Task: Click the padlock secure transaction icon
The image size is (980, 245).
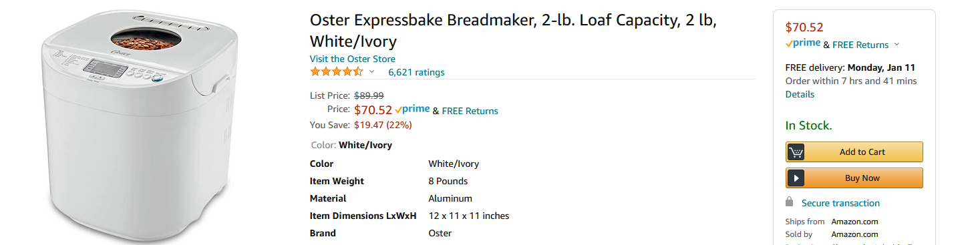Action: pyautogui.click(x=790, y=202)
